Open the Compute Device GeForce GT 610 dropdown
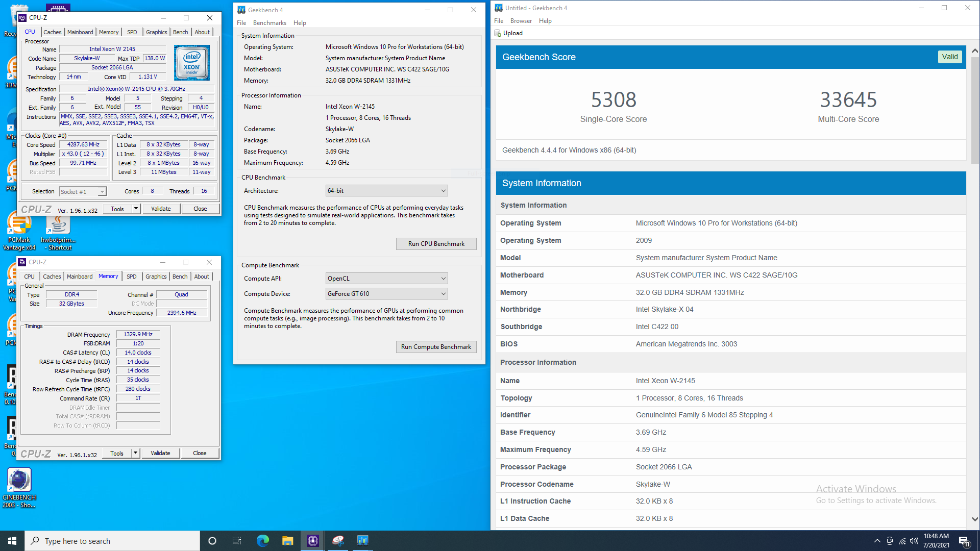This screenshot has height=551, width=980. coord(386,294)
